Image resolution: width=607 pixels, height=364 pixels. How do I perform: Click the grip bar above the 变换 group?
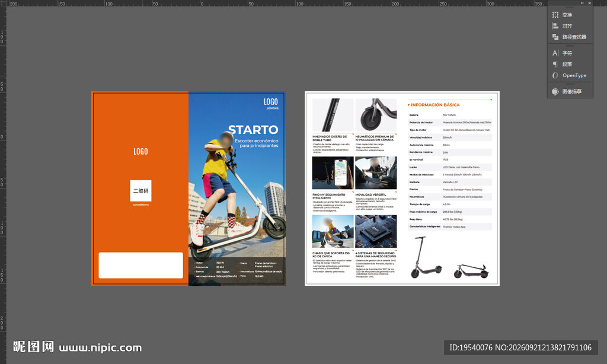click(570, 7)
